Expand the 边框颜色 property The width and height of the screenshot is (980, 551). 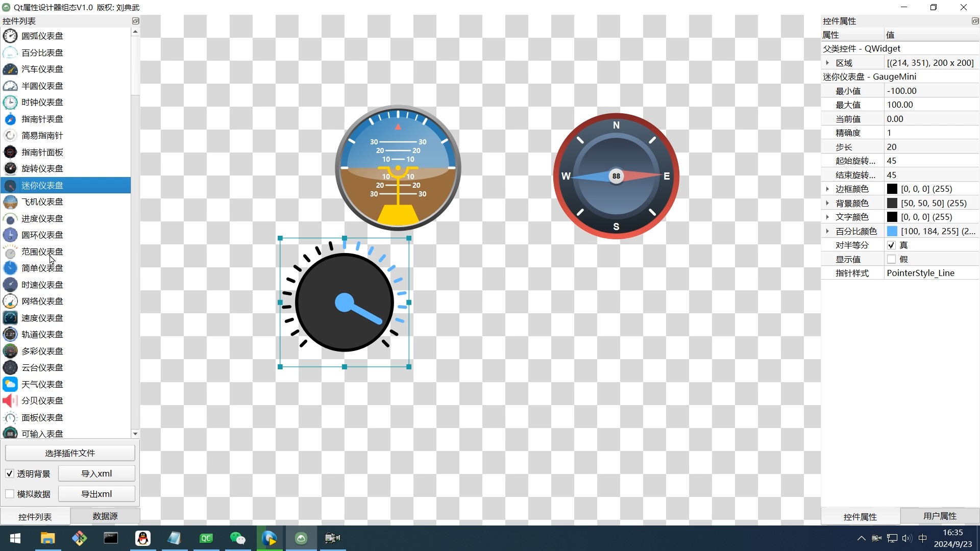[x=827, y=189]
